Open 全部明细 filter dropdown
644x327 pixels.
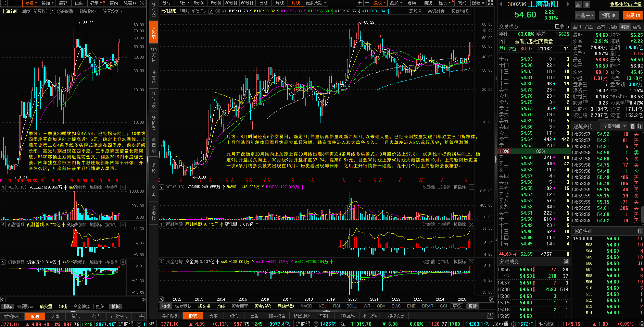[x=614, y=126]
